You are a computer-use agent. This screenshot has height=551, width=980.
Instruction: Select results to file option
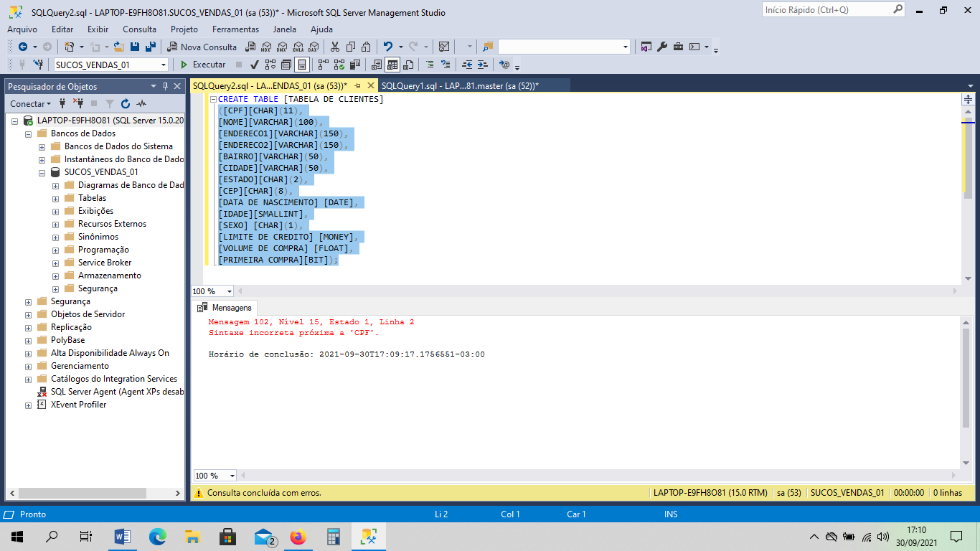(408, 65)
